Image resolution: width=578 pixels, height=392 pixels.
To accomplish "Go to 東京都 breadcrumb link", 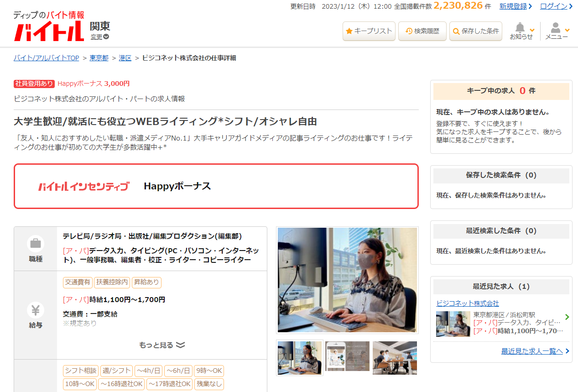I will tap(99, 58).
